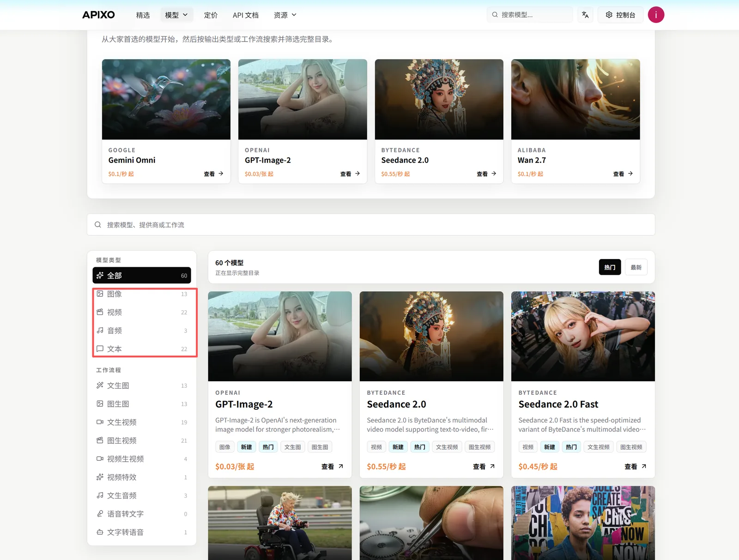The image size is (739, 560).
Task: Filter by 音频 model type
Action: point(142,331)
